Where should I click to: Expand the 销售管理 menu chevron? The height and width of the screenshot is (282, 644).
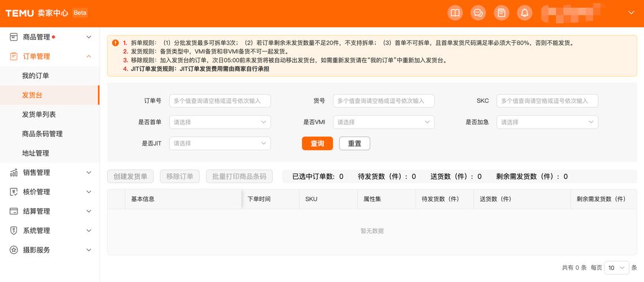point(89,173)
